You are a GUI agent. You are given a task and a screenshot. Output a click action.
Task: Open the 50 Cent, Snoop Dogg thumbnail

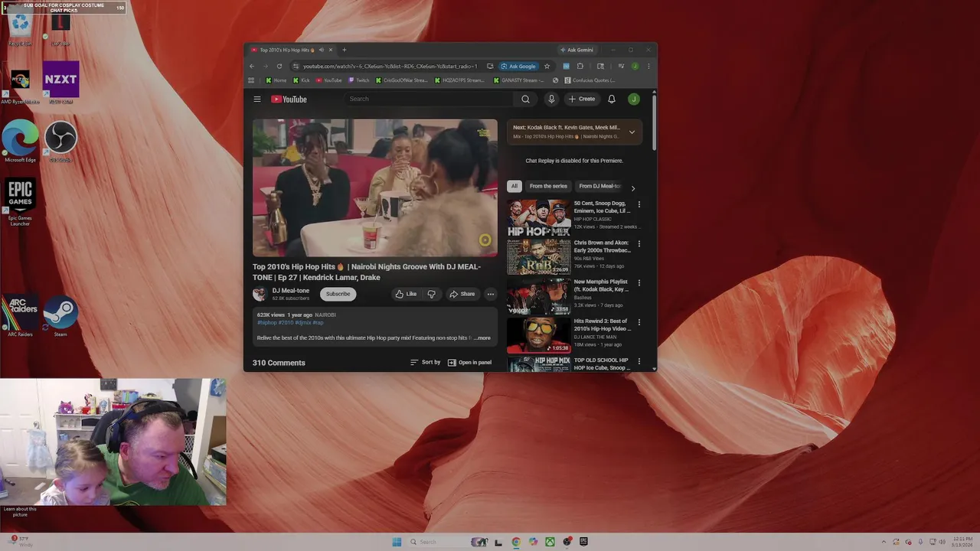[x=539, y=217]
